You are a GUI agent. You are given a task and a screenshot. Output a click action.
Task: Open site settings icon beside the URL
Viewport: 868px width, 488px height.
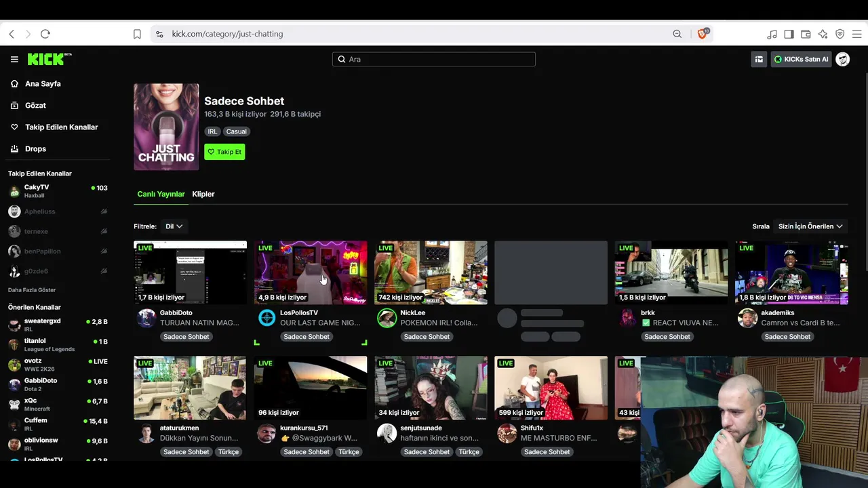coord(159,34)
